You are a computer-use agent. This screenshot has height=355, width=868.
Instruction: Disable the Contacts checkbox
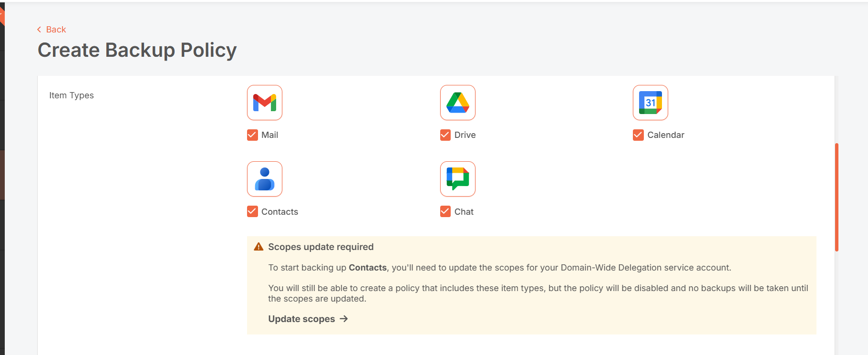pos(252,211)
